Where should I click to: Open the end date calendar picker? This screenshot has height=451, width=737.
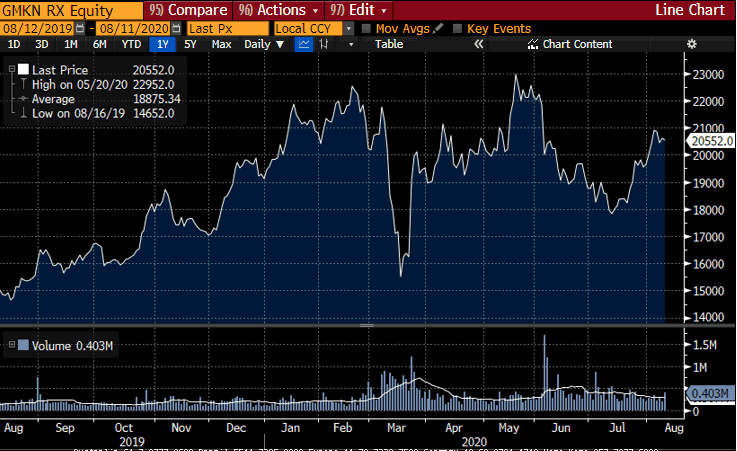[176, 29]
